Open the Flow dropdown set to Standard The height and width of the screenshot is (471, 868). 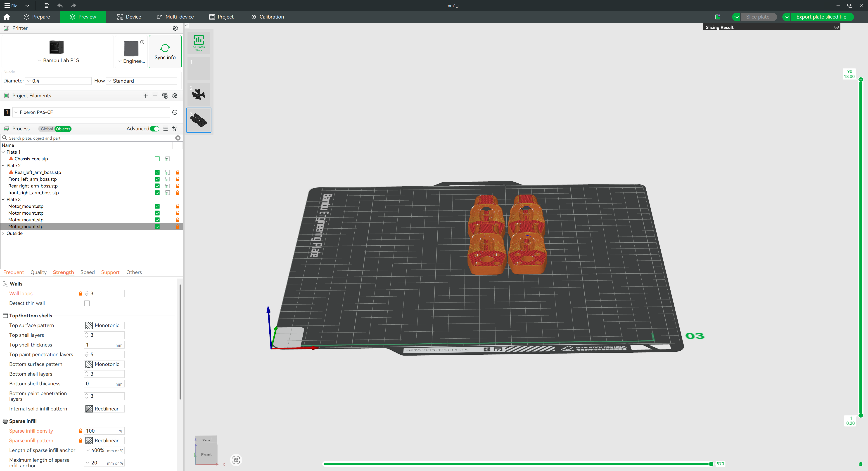[x=142, y=81]
